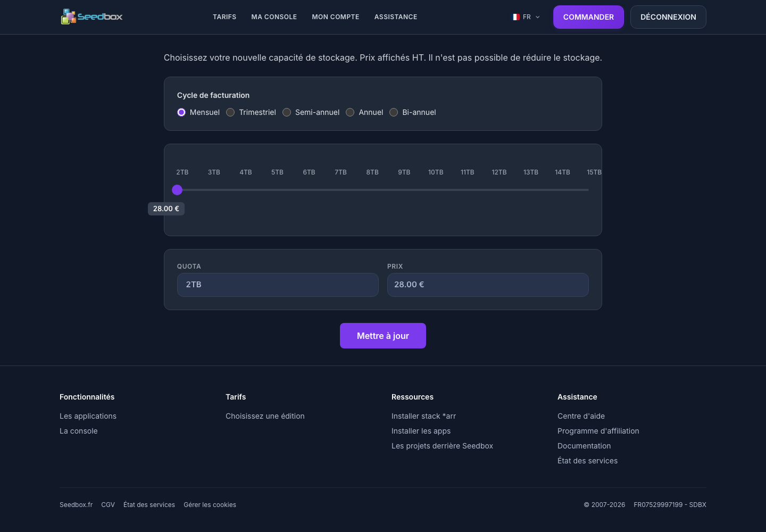Open État des services under Assistance
Viewport: 766px width, 532px height.
coord(587,461)
